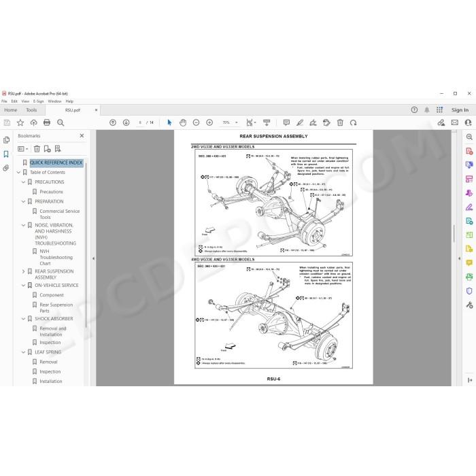This screenshot has height=476, width=476.
Task: Click the Stamp tool icon
Action: pyautogui.click(x=326, y=122)
